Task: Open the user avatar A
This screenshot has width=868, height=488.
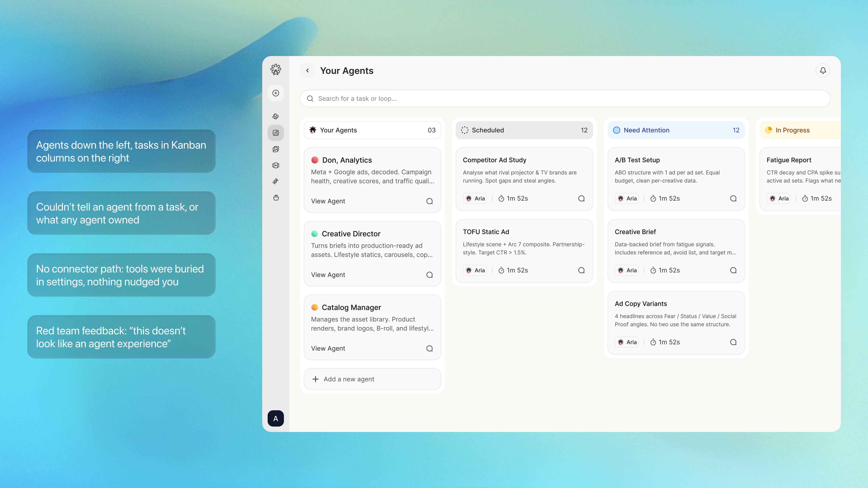Action: tap(276, 418)
